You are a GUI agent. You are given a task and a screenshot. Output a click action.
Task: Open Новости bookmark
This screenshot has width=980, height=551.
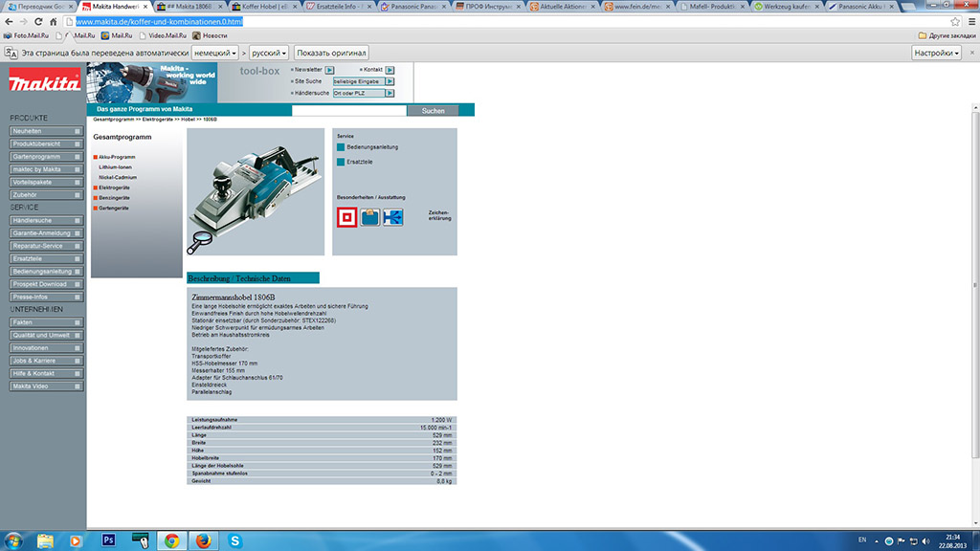210,35
